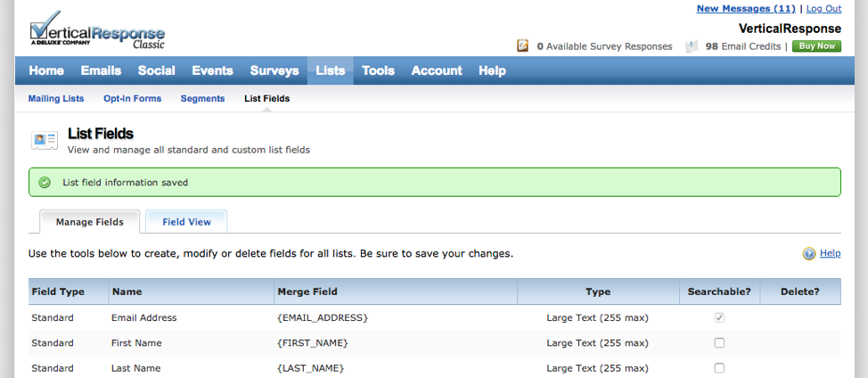The width and height of the screenshot is (868, 378).
Task: Click the {FIRST_NAME} merge field text
Action: 312,343
